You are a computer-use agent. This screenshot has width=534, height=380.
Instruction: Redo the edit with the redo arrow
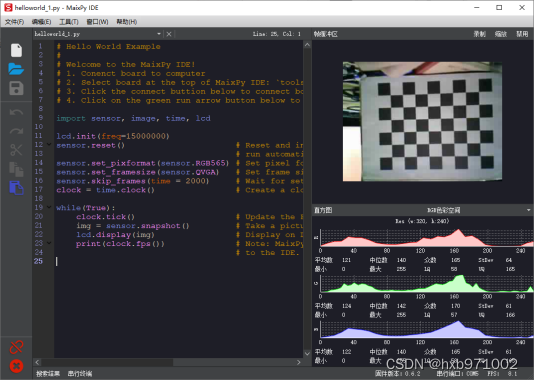16,131
